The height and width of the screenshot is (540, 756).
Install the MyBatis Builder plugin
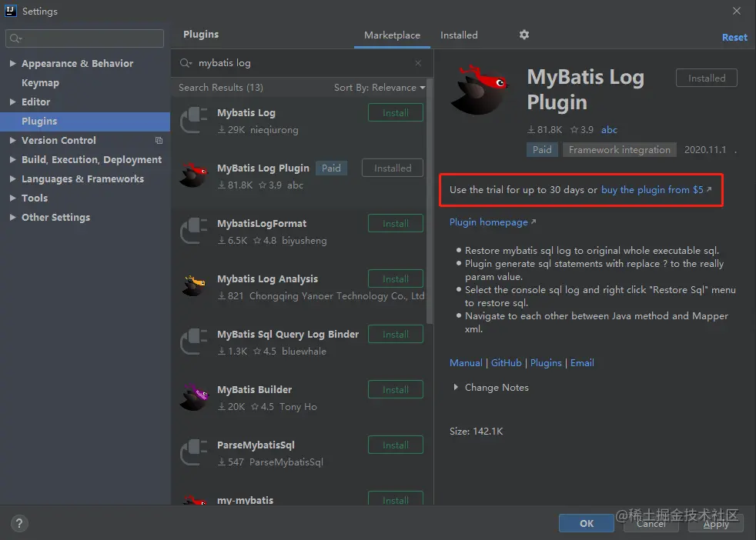tap(396, 390)
